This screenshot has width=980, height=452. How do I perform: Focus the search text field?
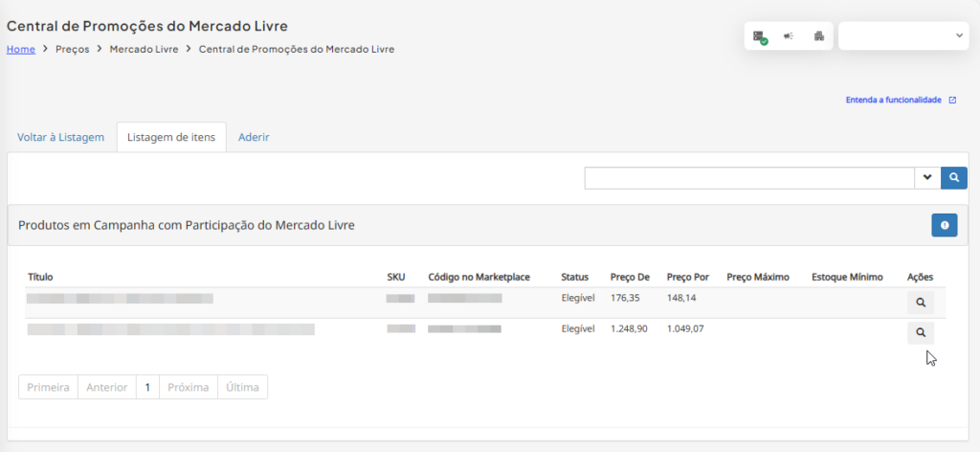tap(749, 177)
